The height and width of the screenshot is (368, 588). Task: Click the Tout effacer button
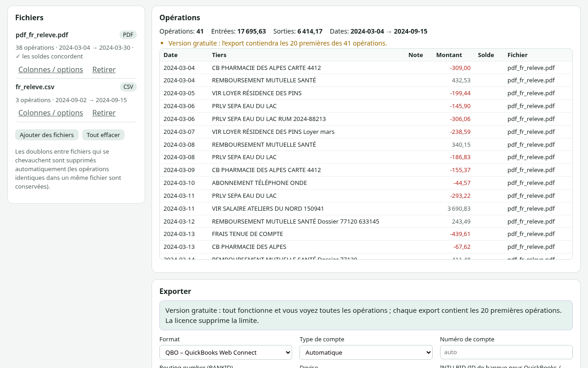[x=103, y=135]
